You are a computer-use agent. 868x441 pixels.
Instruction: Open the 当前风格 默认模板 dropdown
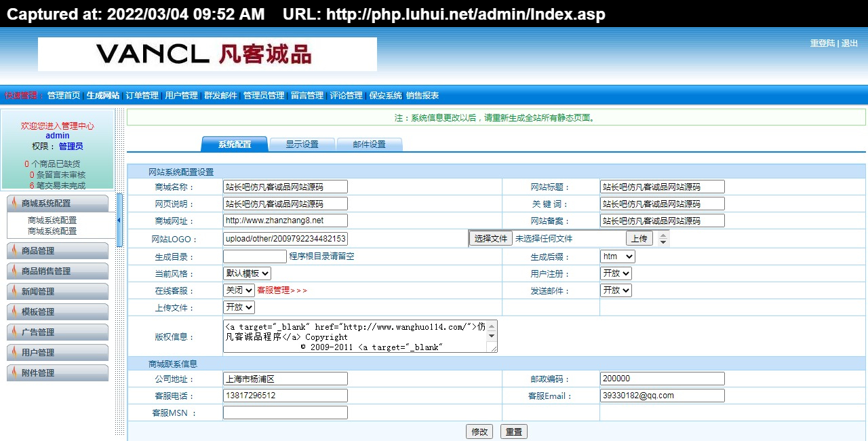pos(247,273)
